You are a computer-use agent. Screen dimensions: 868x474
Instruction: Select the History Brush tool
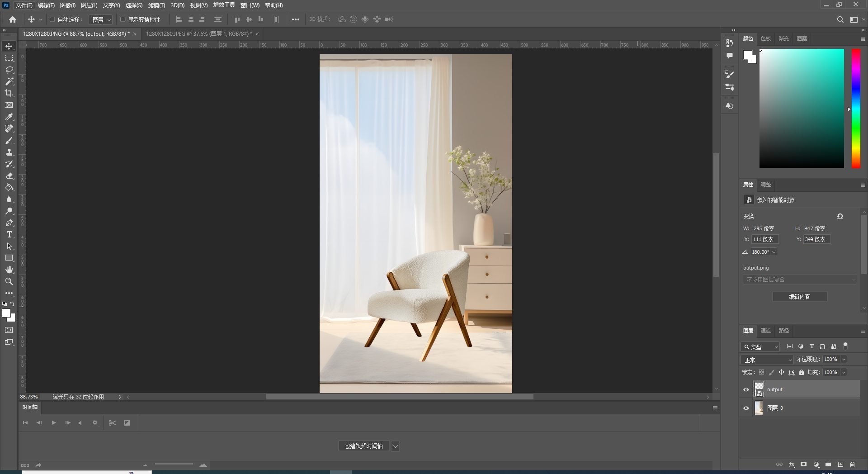pyautogui.click(x=9, y=164)
